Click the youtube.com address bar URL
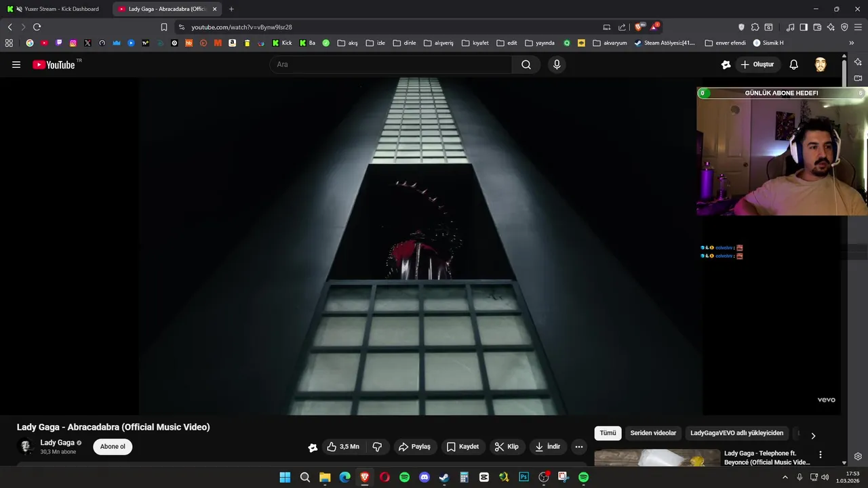This screenshot has width=868, height=488. [x=241, y=27]
